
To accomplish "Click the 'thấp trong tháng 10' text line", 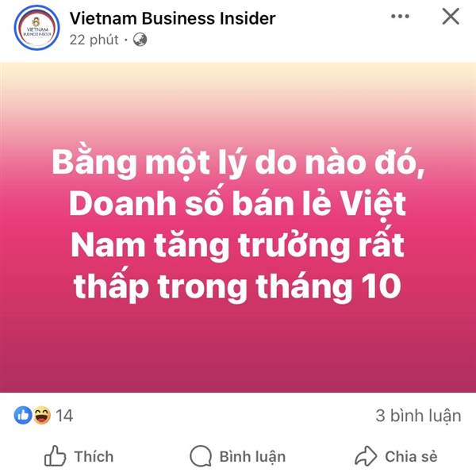I will point(238,287).
